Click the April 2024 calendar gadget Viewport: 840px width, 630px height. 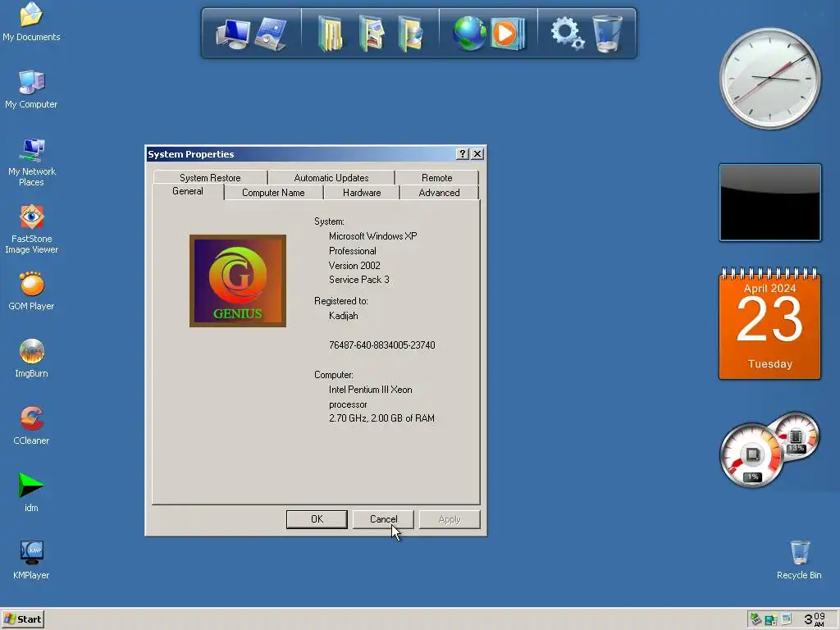pos(769,323)
